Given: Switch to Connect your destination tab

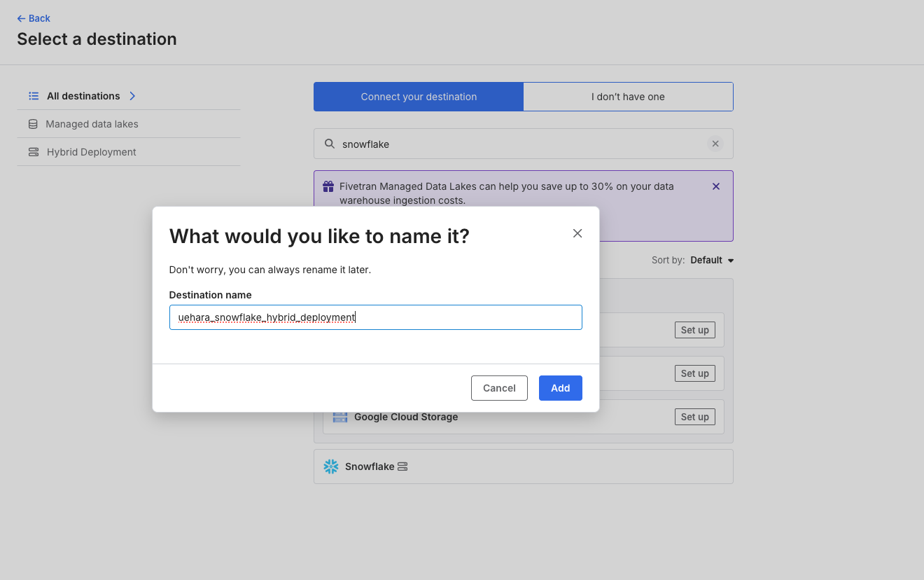Looking at the screenshot, I should click(x=419, y=97).
